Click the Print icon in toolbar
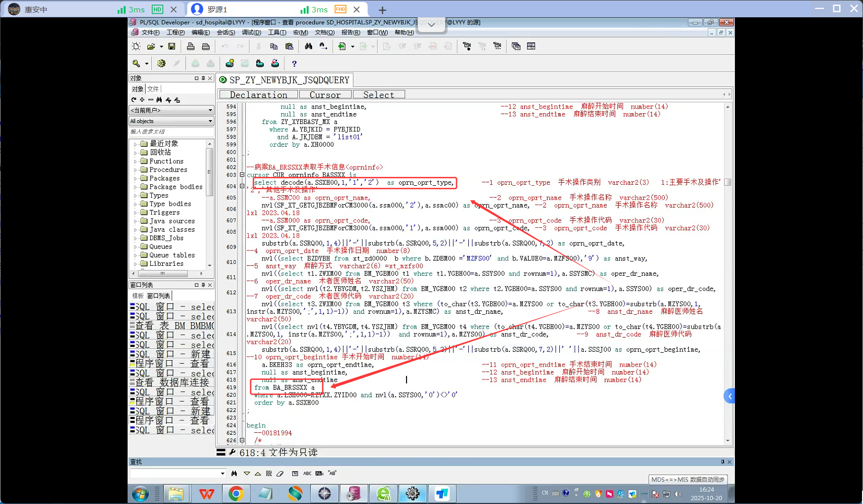863x504 pixels. (x=190, y=46)
